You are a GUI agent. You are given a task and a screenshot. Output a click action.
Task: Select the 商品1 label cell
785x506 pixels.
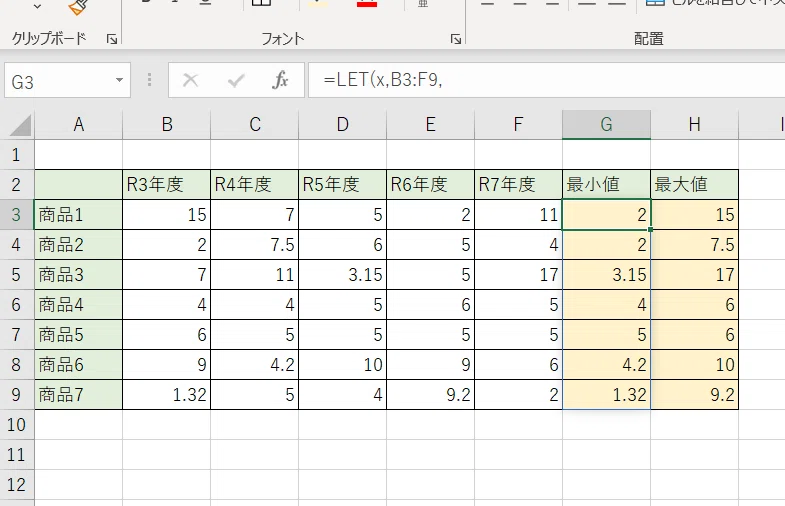click(79, 215)
